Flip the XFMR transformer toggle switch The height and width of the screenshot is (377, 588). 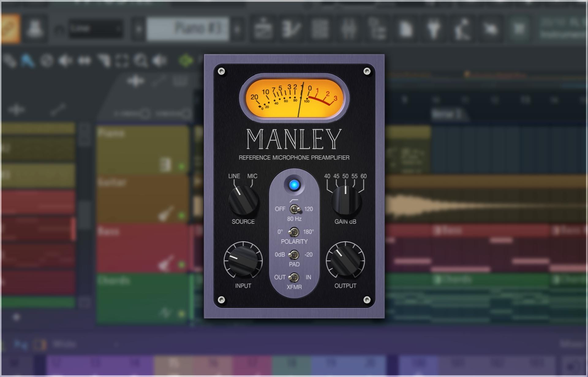click(294, 277)
